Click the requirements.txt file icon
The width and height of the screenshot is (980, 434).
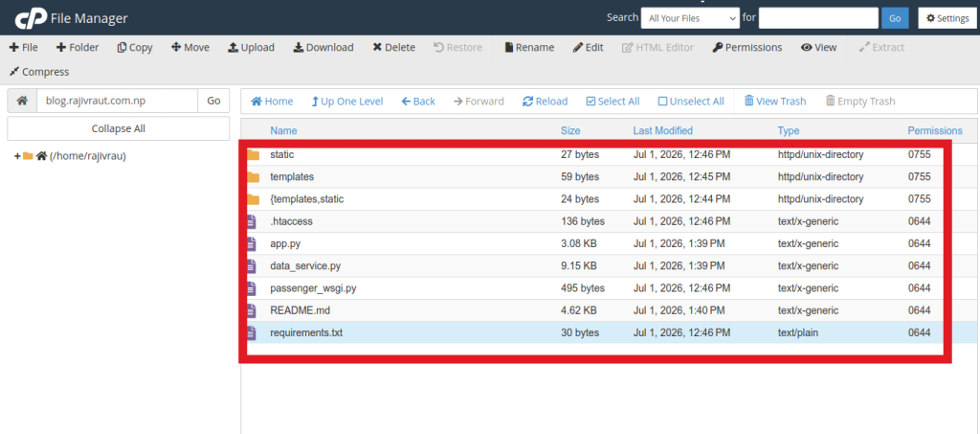[x=252, y=332]
